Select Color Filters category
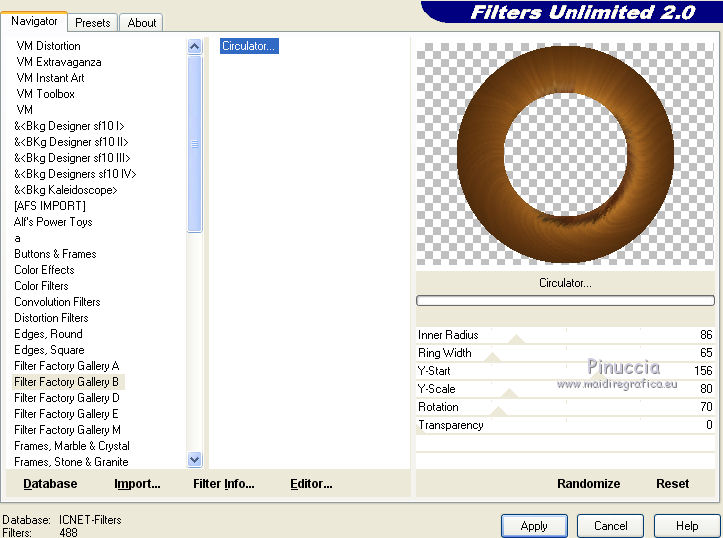Viewport: 723px width, 538px height. (x=41, y=286)
